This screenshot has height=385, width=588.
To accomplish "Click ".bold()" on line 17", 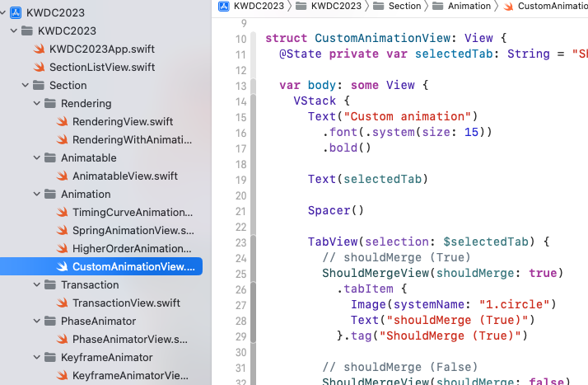I will (x=347, y=148).
